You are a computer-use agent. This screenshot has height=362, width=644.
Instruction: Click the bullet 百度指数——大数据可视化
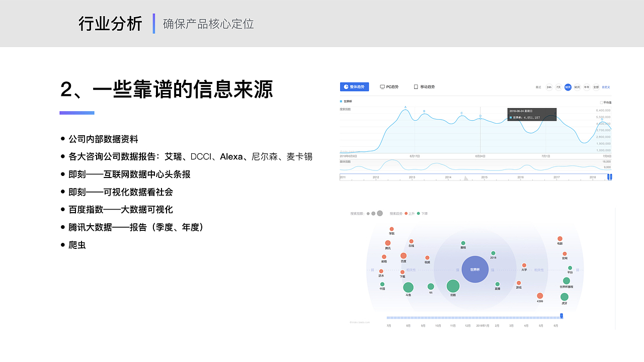(x=121, y=209)
